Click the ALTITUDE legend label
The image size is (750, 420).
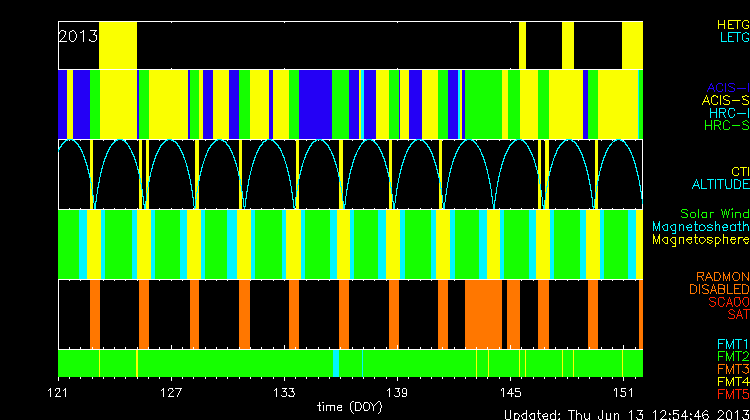tap(720, 185)
